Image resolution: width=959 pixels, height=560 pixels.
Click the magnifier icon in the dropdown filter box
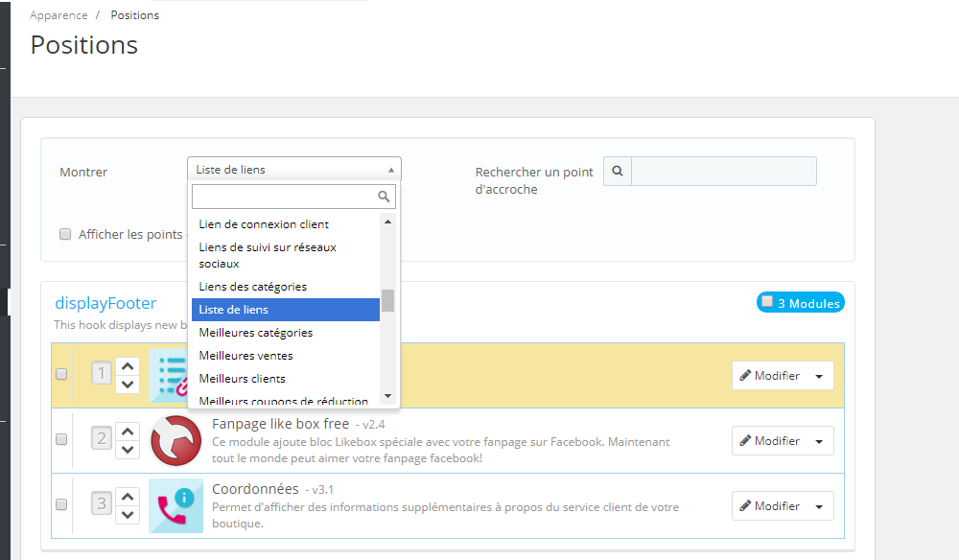pos(385,196)
